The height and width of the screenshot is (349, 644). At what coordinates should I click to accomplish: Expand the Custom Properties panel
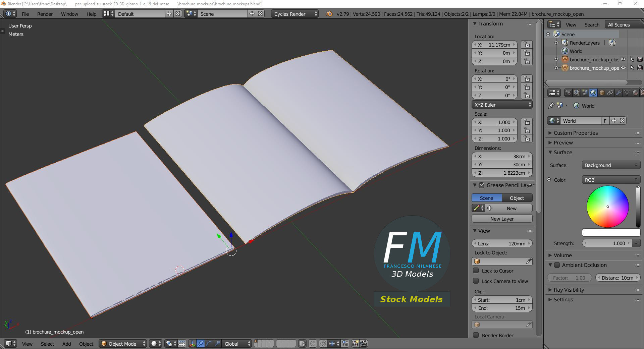(x=575, y=133)
